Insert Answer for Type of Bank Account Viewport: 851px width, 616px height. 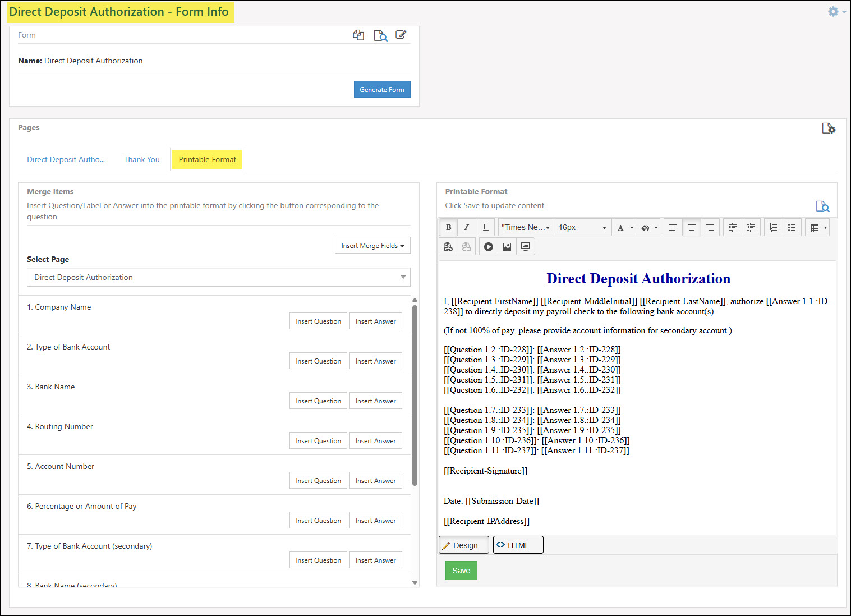click(375, 361)
